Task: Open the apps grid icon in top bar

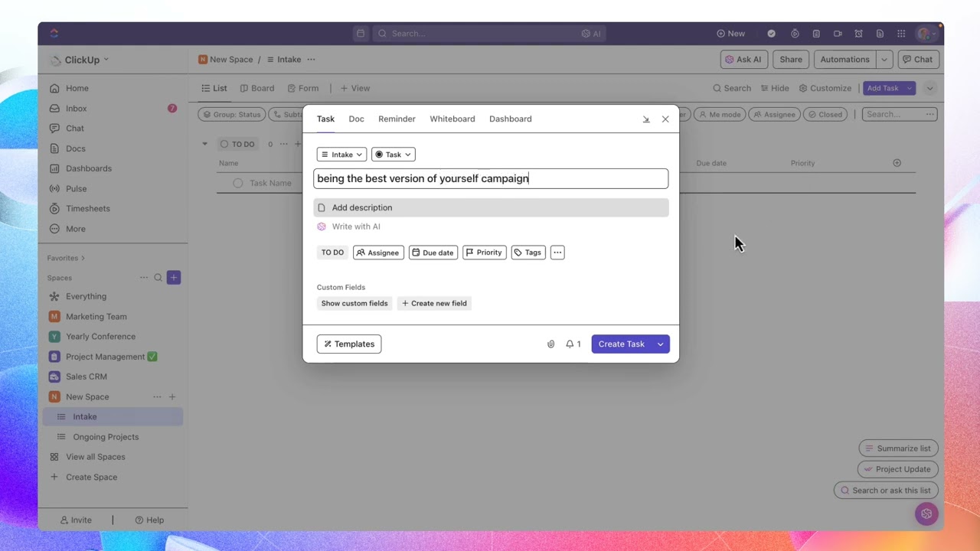Action: pos(901,34)
